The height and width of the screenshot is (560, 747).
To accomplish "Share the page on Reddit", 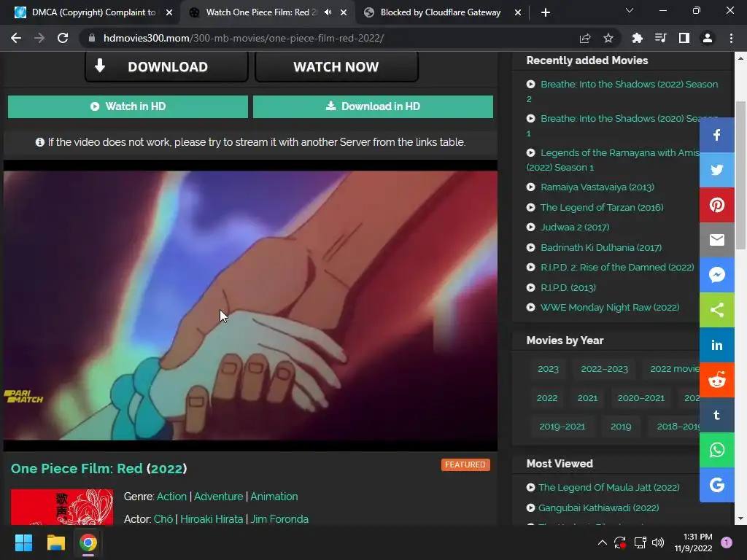I will tap(716, 380).
